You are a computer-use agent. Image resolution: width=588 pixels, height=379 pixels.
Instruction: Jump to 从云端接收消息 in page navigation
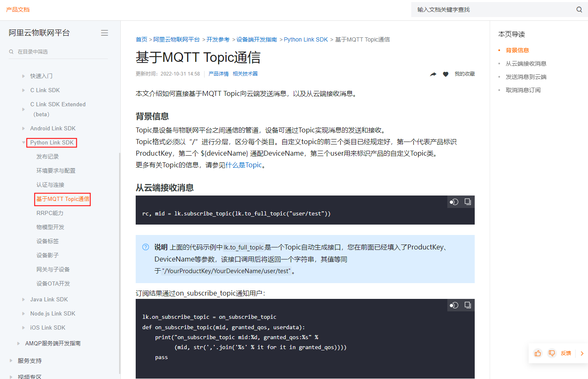(526, 64)
